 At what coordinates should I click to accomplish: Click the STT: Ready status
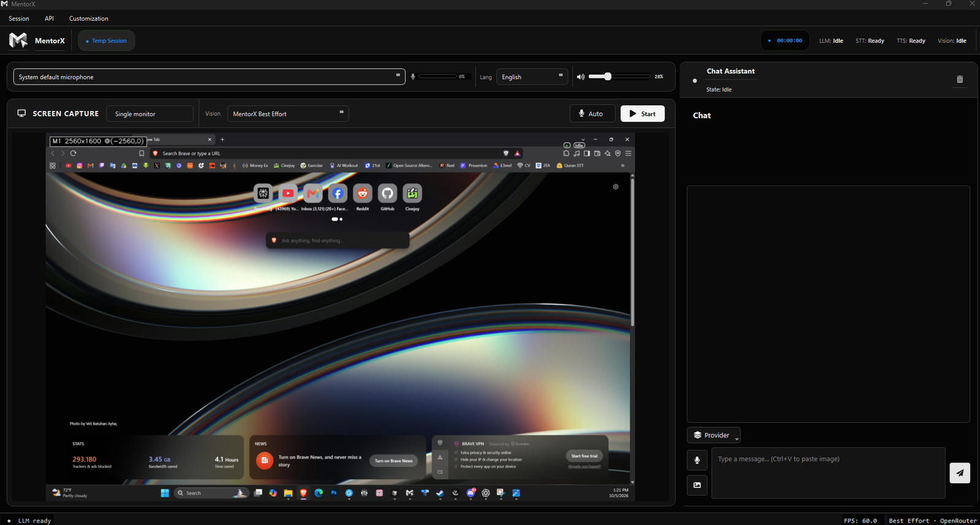click(870, 41)
